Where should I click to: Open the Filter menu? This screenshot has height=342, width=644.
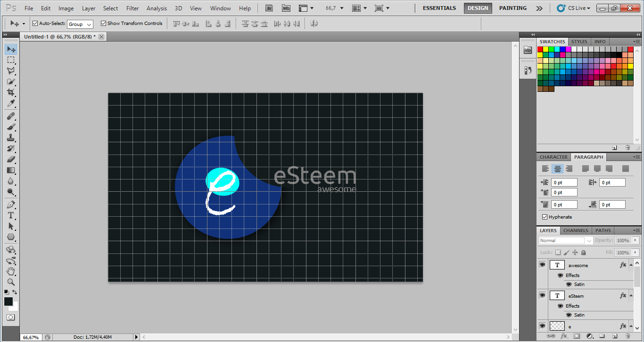coord(132,8)
